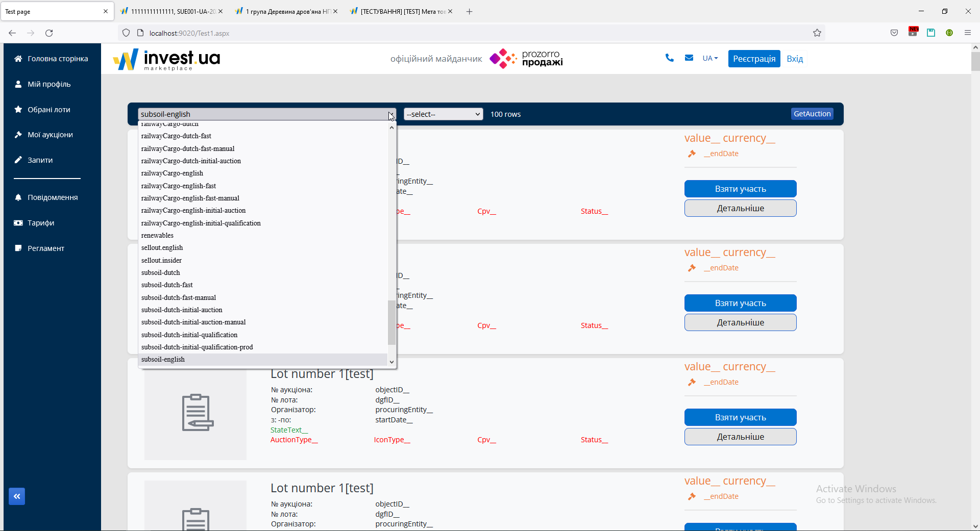Viewport: 980px width, 531px height.
Task: Choose subsoil-dutch-initial-qualification-prod option
Action: (x=263, y=347)
